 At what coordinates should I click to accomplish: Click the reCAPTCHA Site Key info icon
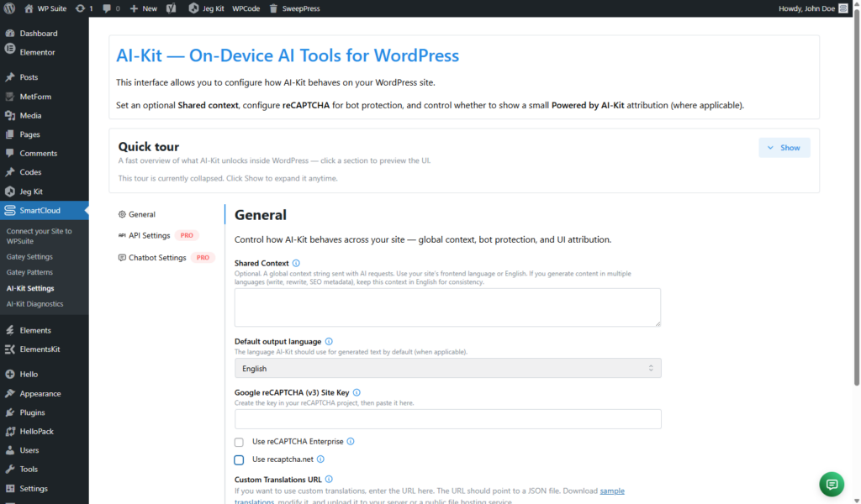point(357,392)
